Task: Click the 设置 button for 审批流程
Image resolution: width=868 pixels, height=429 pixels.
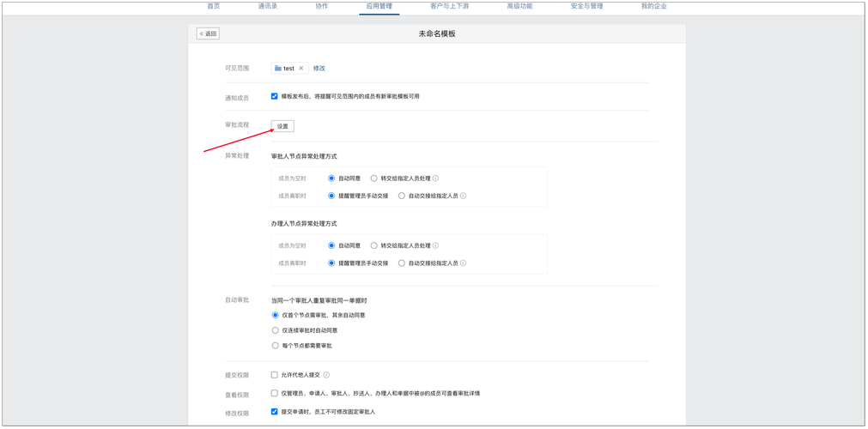Action: [x=282, y=126]
